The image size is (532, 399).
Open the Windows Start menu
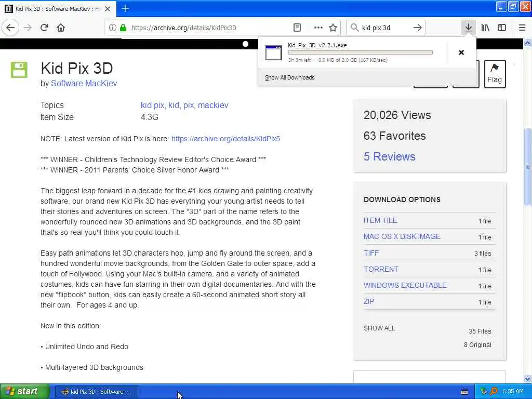[24, 392]
